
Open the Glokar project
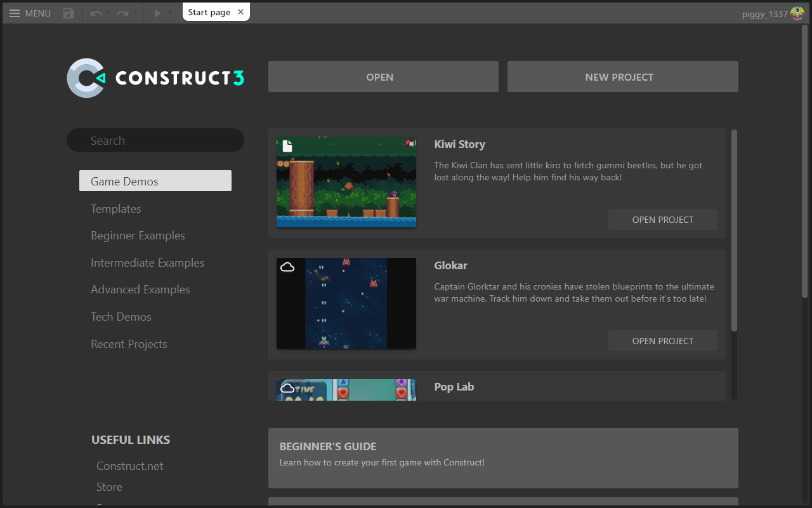pyautogui.click(x=663, y=341)
